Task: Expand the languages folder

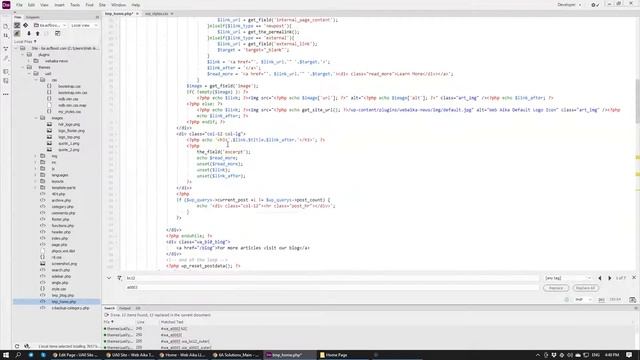Action: click(x=36, y=175)
